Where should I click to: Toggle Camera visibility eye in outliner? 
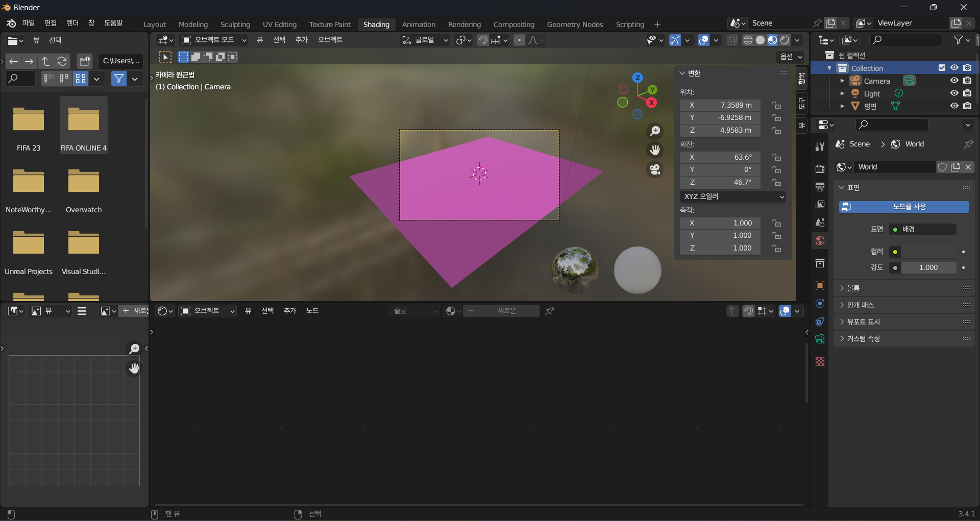[954, 81]
